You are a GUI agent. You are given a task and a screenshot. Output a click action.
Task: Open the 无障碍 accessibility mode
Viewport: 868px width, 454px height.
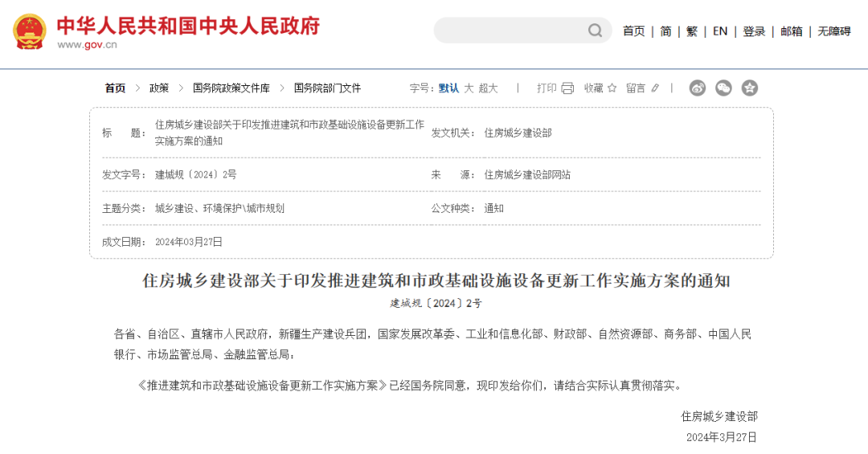tap(834, 31)
